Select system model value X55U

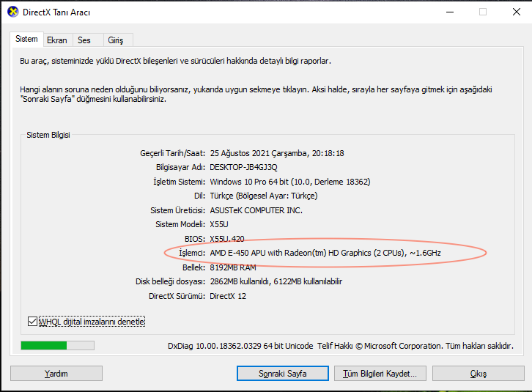pyautogui.click(x=219, y=224)
